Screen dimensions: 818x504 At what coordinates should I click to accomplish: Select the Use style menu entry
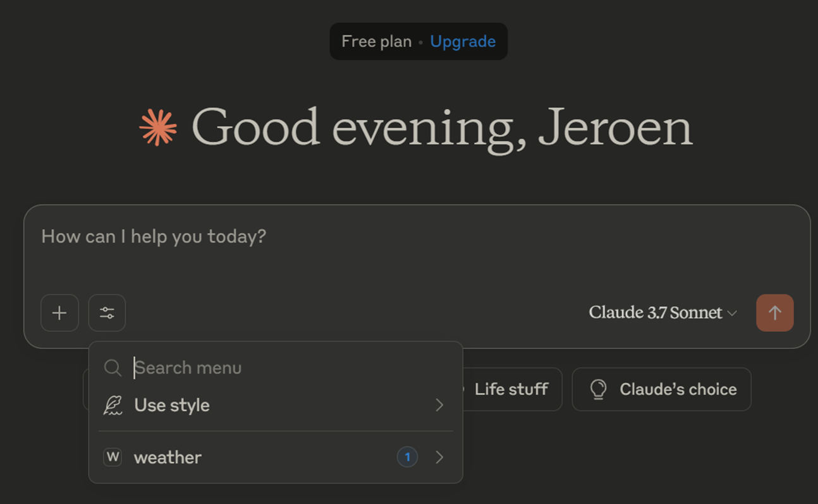tap(172, 405)
